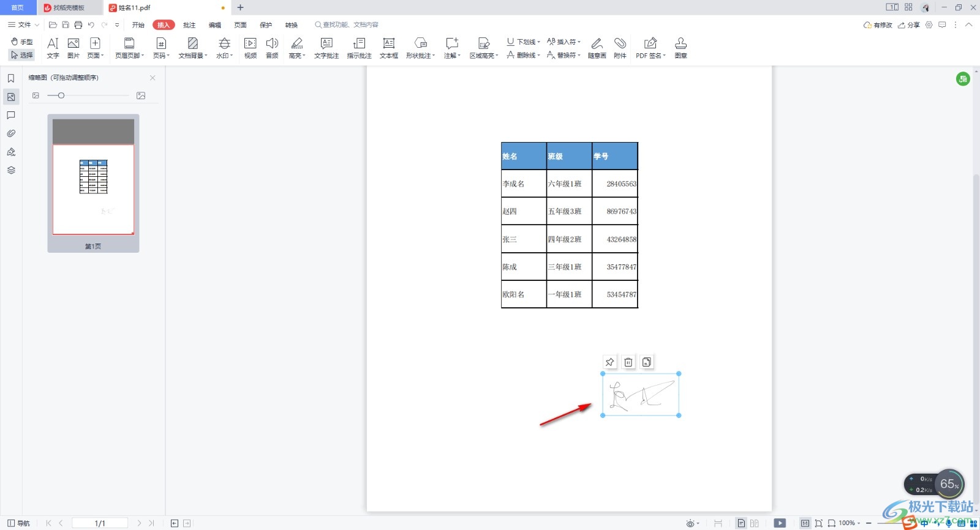This screenshot has width=980, height=530.
Task: Open the 水印 watermark dropdown
Action: (x=225, y=48)
